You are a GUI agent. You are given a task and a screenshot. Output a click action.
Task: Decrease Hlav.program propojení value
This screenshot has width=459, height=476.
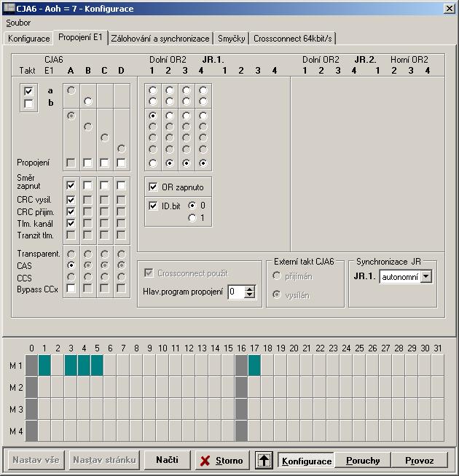tap(249, 294)
